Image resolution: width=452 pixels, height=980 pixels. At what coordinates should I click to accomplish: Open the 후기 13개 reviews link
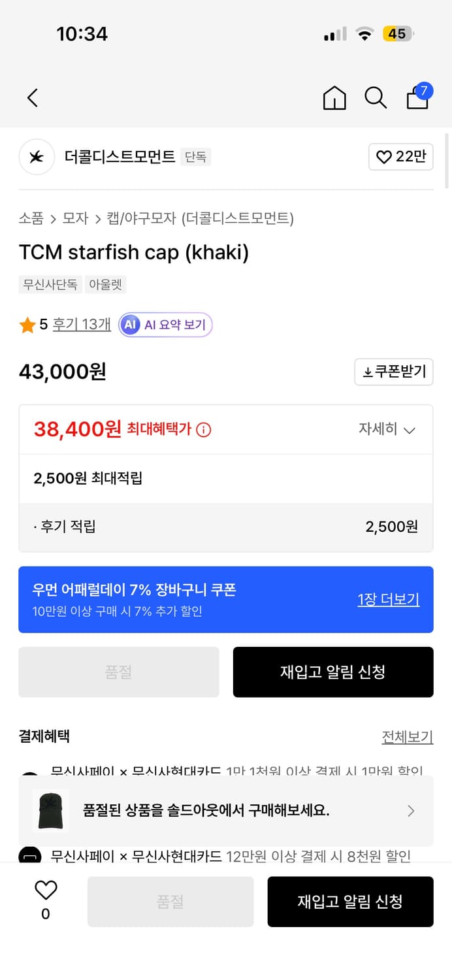pyautogui.click(x=81, y=325)
